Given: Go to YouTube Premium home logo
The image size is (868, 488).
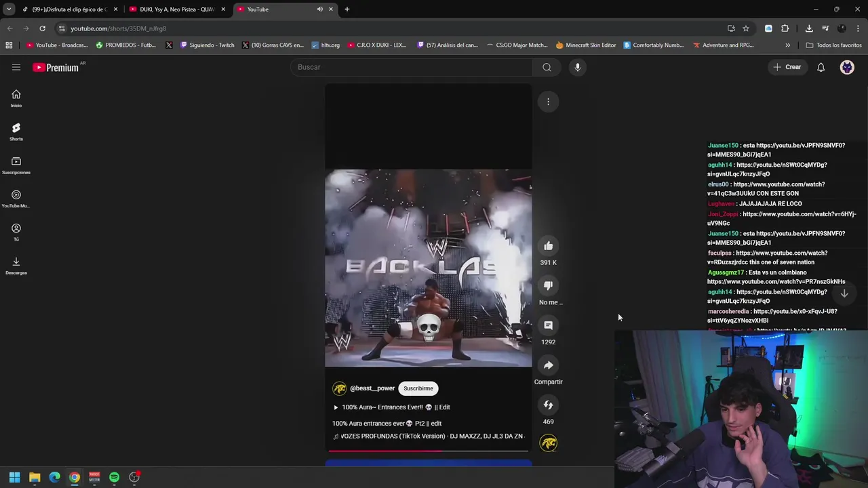Looking at the screenshot, I should tap(56, 67).
